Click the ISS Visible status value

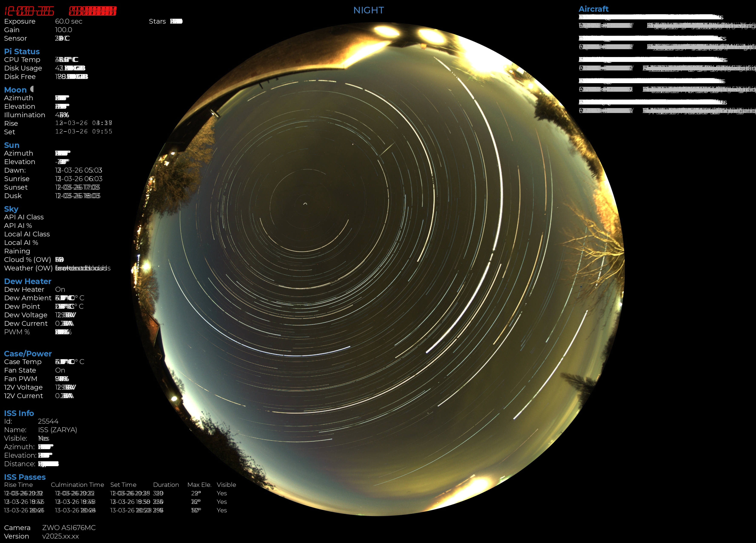click(x=44, y=438)
